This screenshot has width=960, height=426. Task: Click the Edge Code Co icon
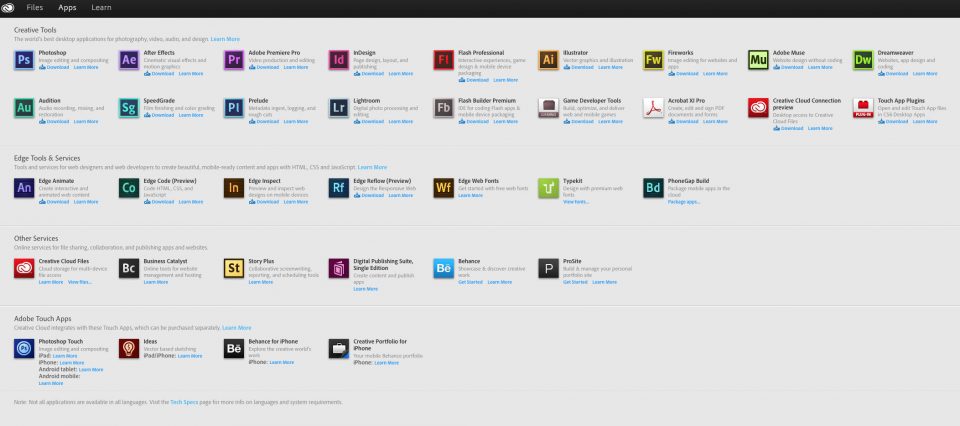point(129,188)
